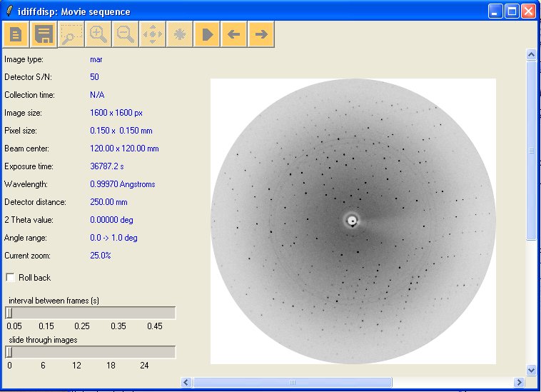Play the movie sequence
This screenshot has width=541, height=392.
[x=207, y=34]
